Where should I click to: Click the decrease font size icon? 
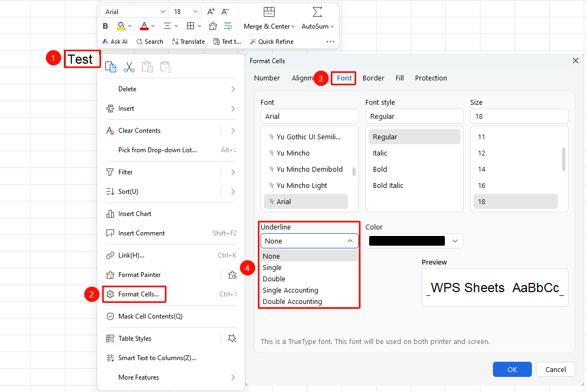click(225, 11)
